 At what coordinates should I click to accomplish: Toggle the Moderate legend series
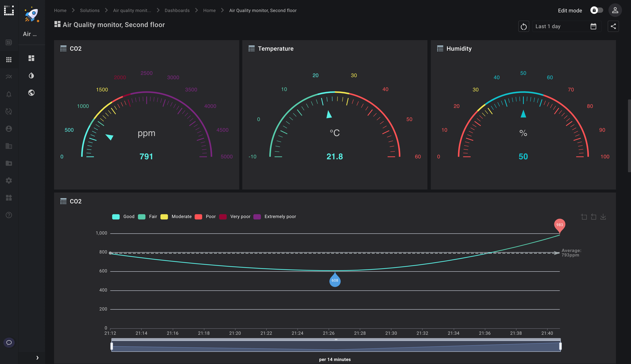coord(176,217)
